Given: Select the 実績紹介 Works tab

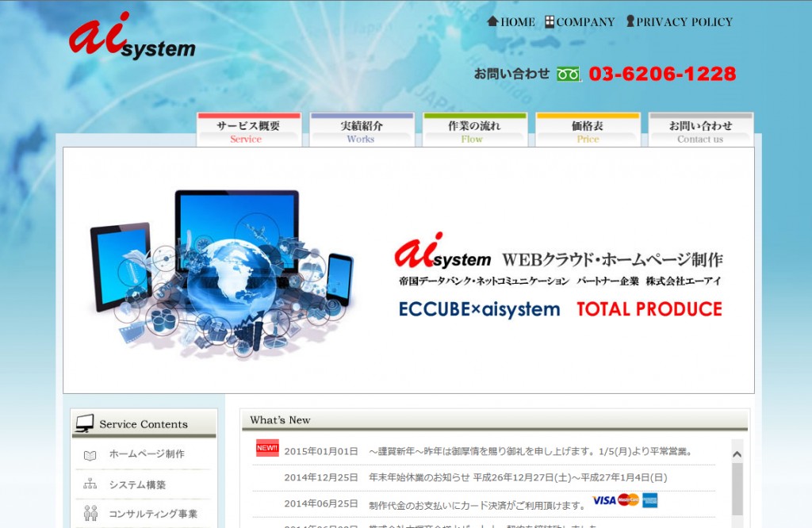Looking at the screenshot, I should 362,130.
